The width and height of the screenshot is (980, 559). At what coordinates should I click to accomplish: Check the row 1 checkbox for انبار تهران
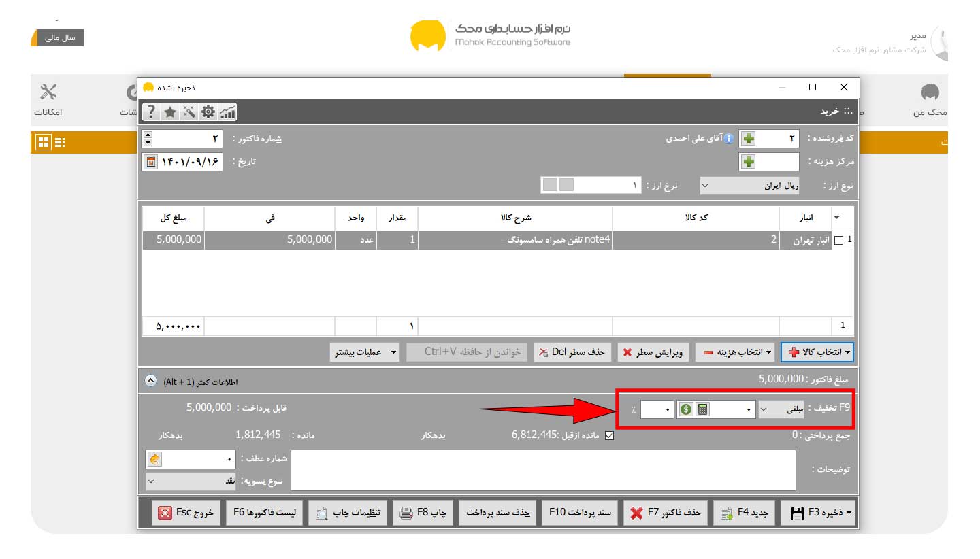(838, 240)
